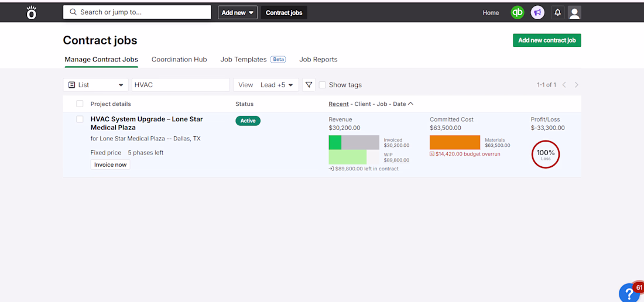Click the Committed Cost $63,500.00 value
This screenshot has width=644, height=302.
pyautogui.click(x=445, y=128)
